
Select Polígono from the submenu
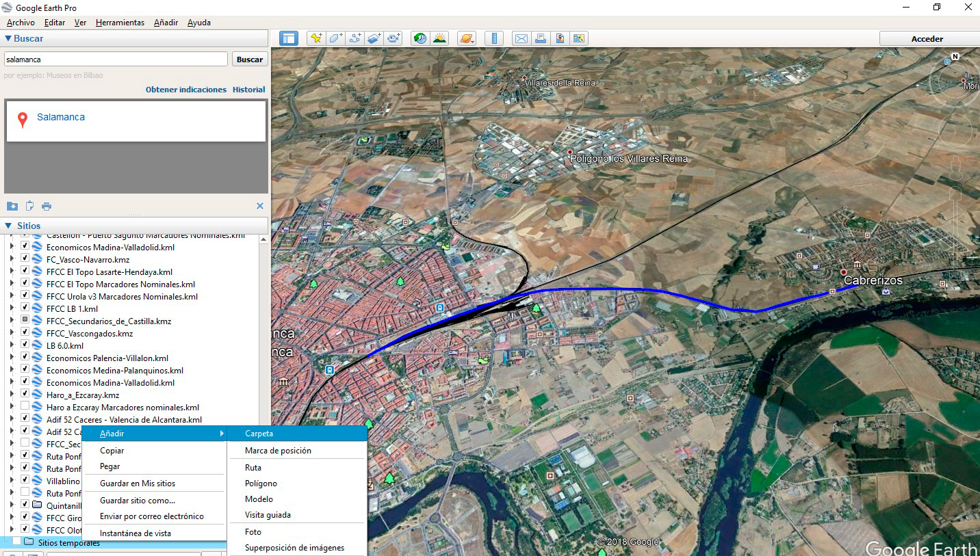pyautogui.click(x=298, y=484)
